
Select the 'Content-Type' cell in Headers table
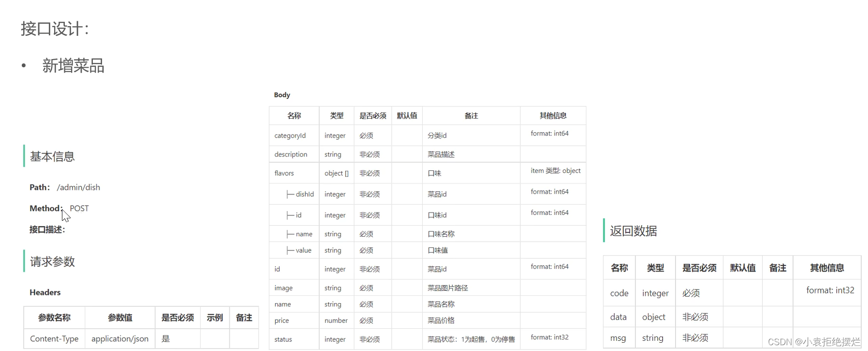point(54,339)
